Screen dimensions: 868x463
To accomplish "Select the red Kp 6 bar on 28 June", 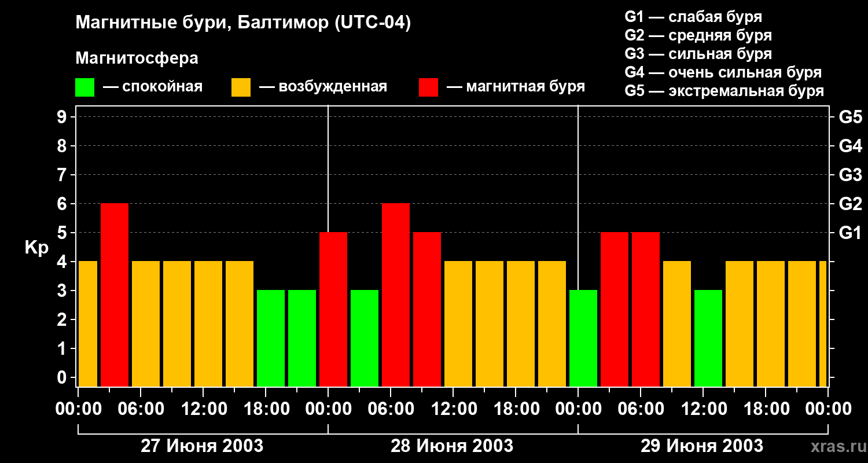I will point(396,295).
